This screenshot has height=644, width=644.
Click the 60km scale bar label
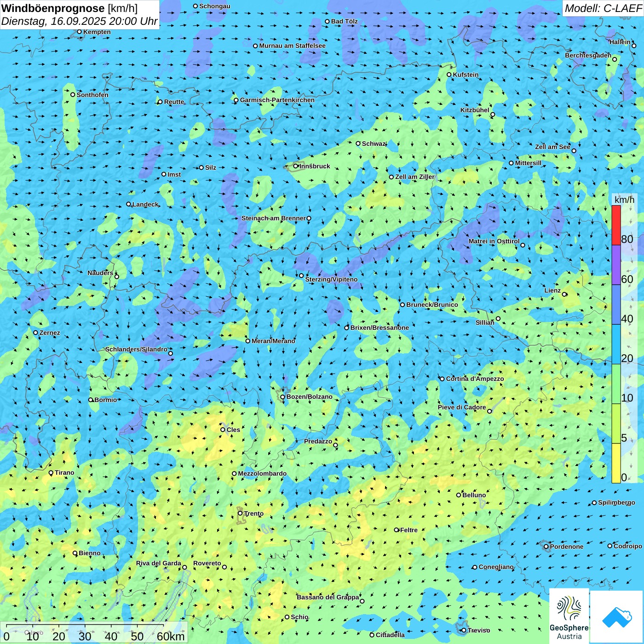coord(171,636)
